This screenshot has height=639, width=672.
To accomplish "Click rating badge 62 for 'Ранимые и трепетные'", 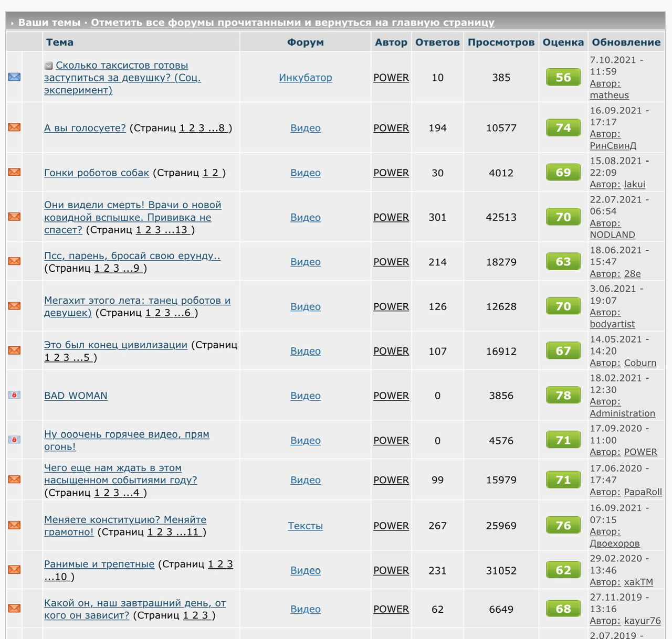I will (x=563, y=570).
